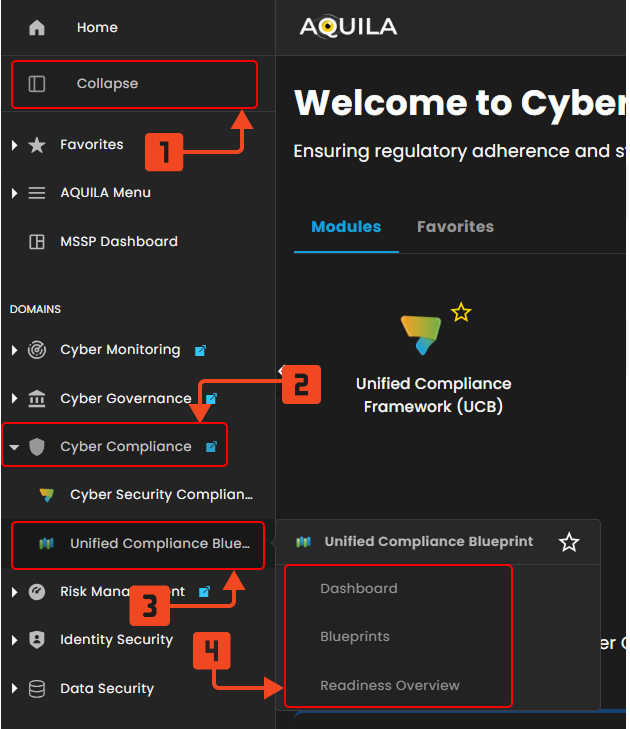630x729 pixels.
Task: Open external link icon beside Cyber Monitoring
Action: coord(200,351)
